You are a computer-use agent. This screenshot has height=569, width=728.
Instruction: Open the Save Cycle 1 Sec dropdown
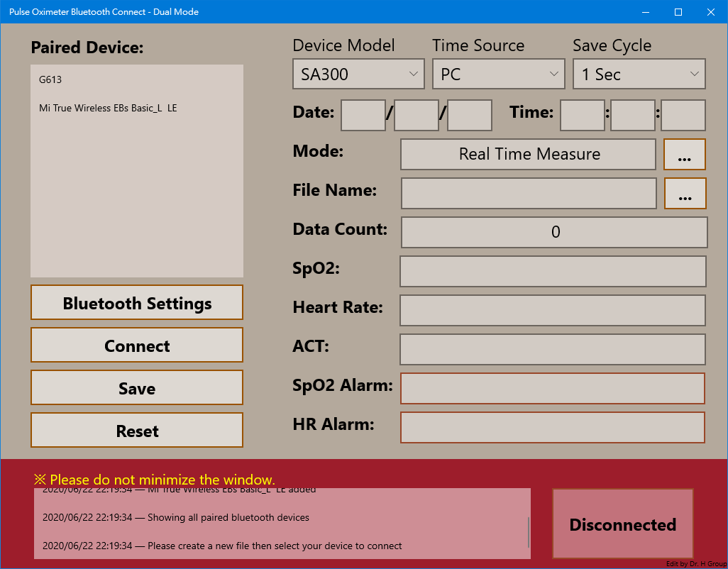click(x=639, y=74)
